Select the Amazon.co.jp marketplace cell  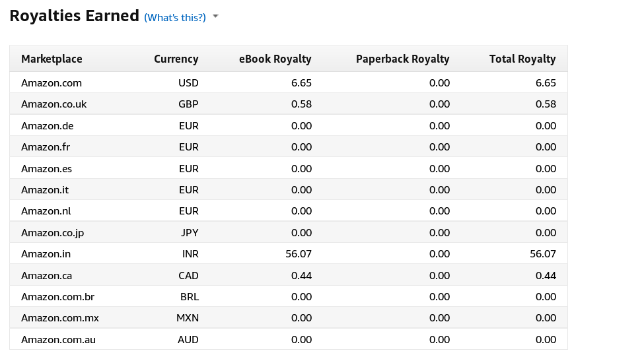click(x=53, y=233)
